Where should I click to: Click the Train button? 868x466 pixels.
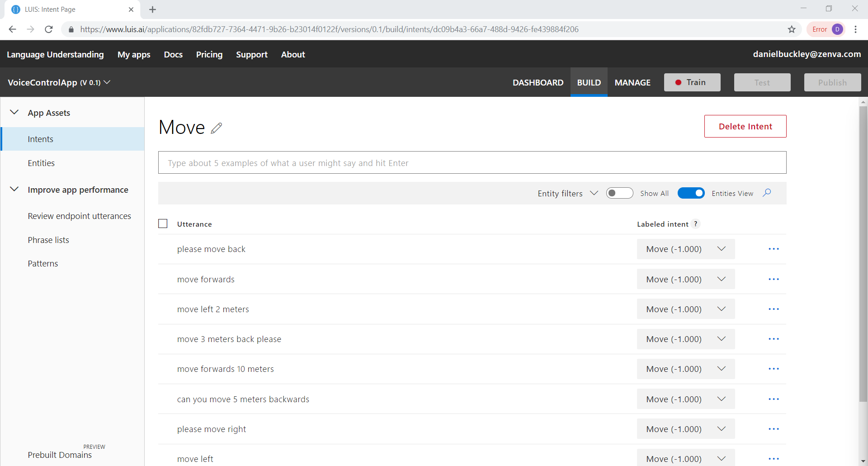point(692,82)
